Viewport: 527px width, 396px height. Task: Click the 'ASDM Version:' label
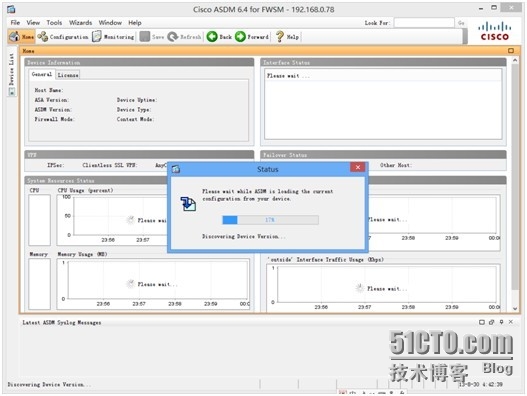tap(53, 110)
